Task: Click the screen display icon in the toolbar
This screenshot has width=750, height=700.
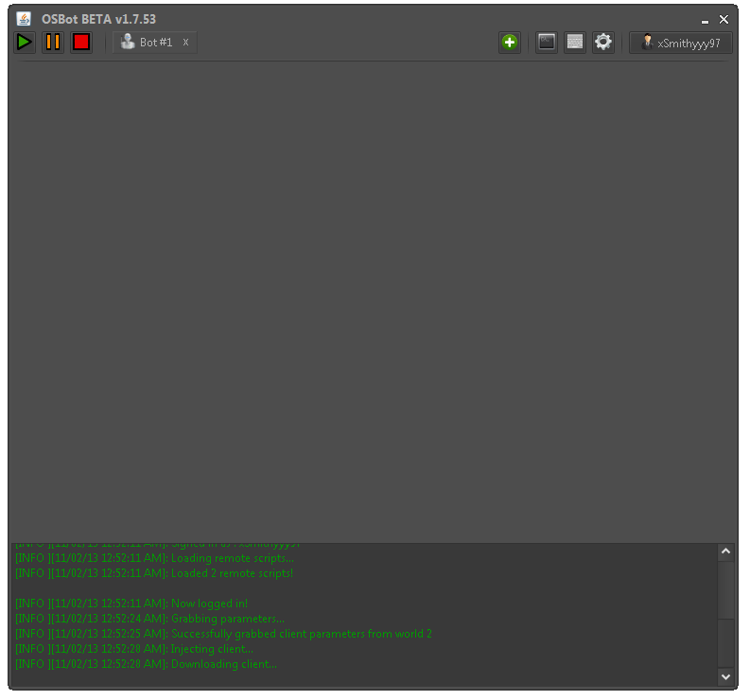Action: 546,43
